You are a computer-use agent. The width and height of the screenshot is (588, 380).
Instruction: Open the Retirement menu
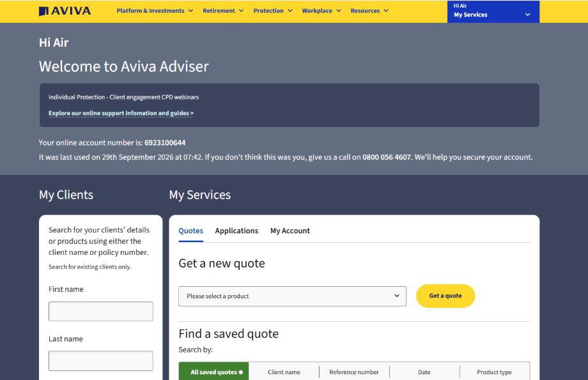(x=223, y=11)
